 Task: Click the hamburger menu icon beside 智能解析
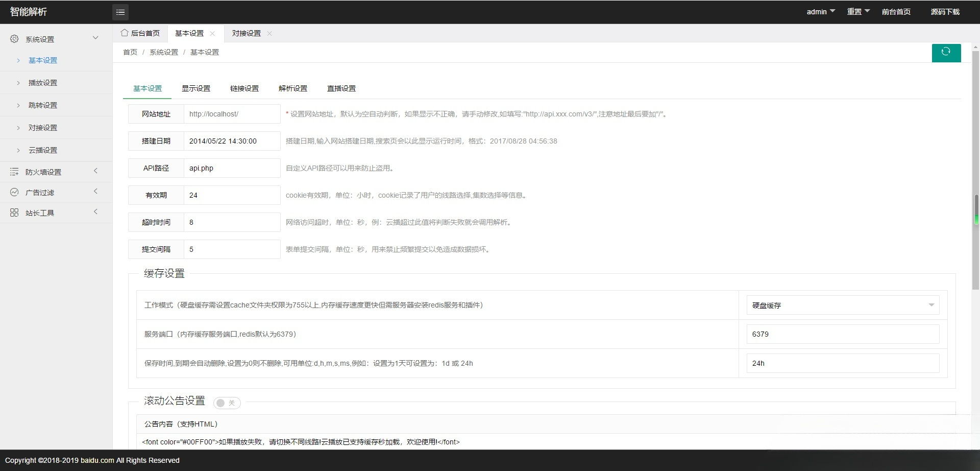[120, 12]
